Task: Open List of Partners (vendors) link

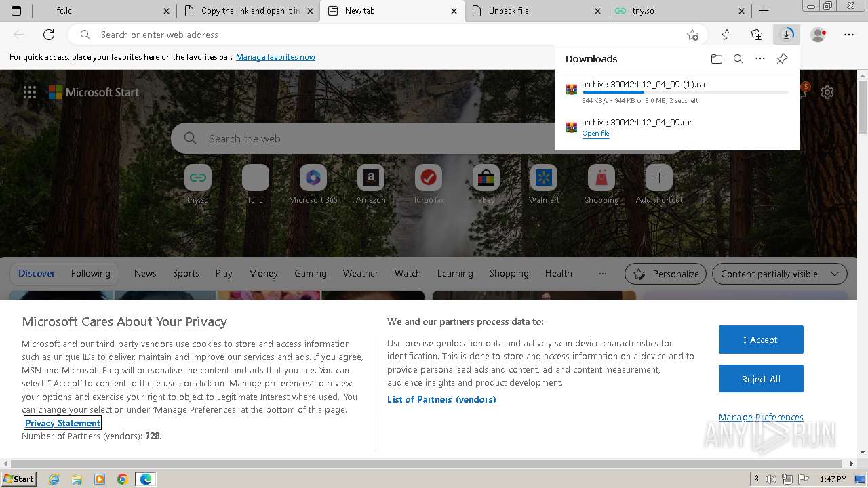Action: click(x=441, y=399)
